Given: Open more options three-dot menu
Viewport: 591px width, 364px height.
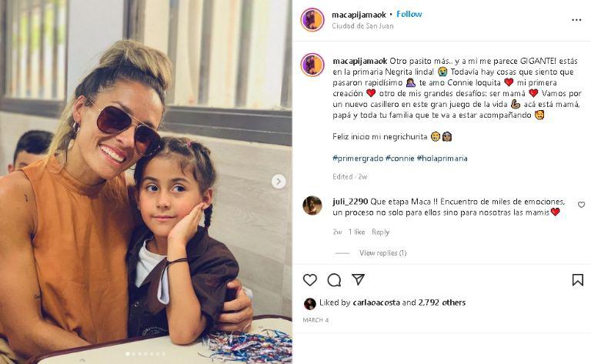Looking at the screenshot, I should pyautogui.click(x=576, y=20).
